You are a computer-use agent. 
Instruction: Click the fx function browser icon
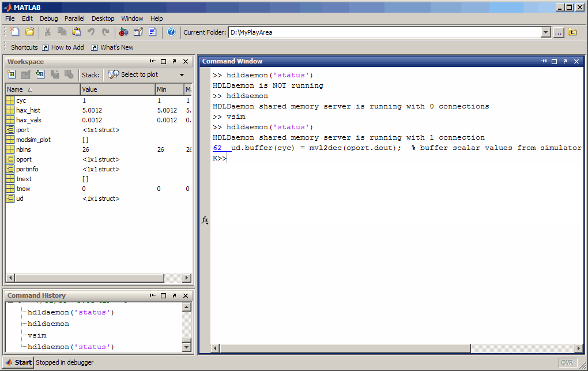[205, 220]
